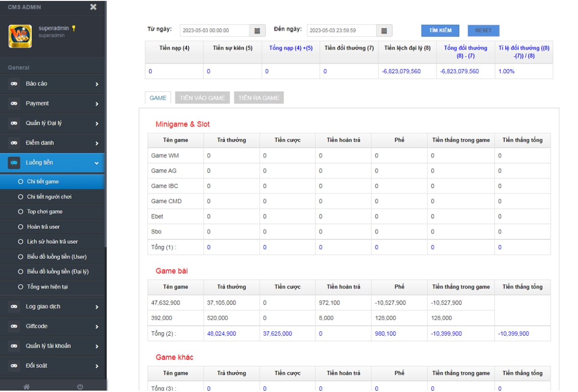The height and width of the screenshot is (392, 578).
Task: Expand the Đối soát menu chevron
Action: pyautogui.click(x=97, y=366)
